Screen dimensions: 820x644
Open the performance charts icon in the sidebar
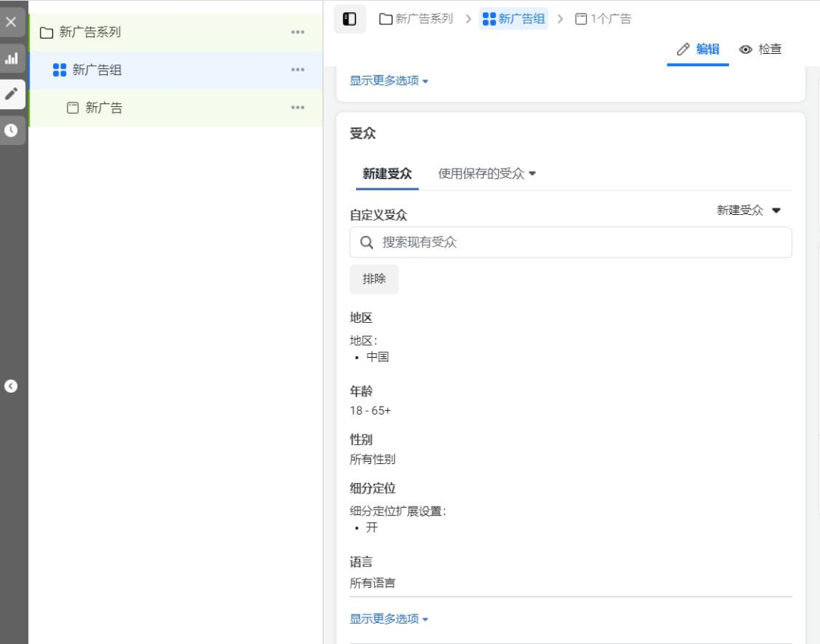11,57
